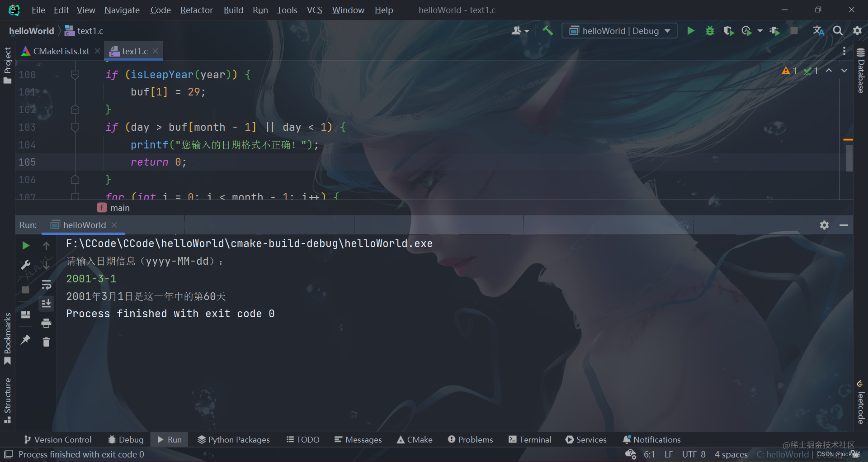Clear console output with the trash icon
Image resolution: width=868 pixels, height=462 pixels.
(x=46, y=342)
